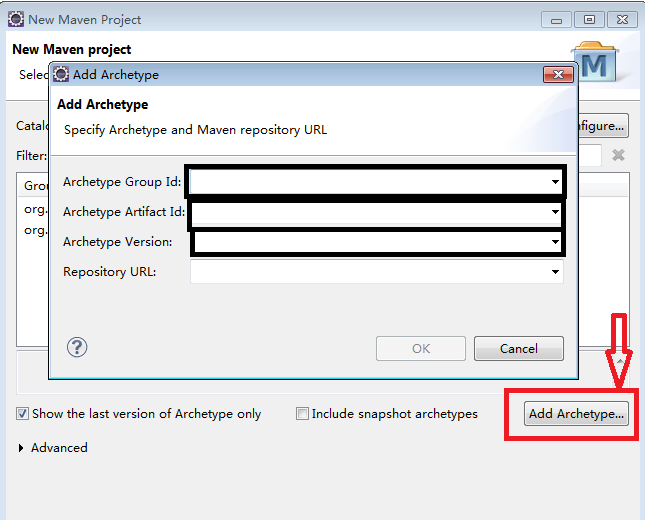Maximize the New Maven Project window
The width and height of the screenshot is (645, 520).
point(591,19)
